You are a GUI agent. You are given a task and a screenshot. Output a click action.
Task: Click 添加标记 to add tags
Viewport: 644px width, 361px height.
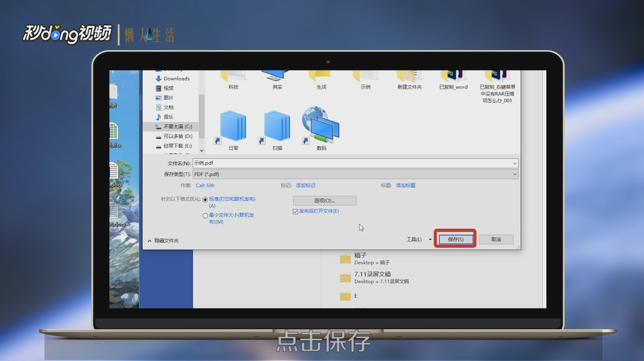click(x=305, y=186)
